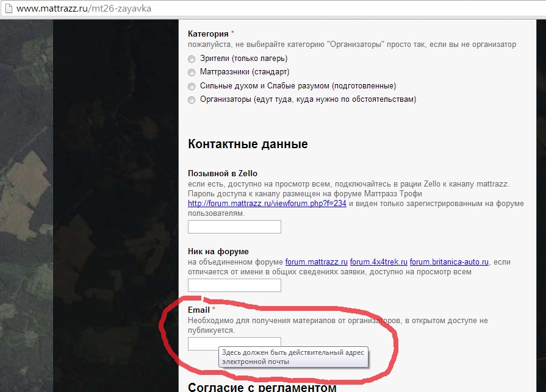Click the page icon in address bar
Viewport: 546px width, 392px height.
coord(7,9)
